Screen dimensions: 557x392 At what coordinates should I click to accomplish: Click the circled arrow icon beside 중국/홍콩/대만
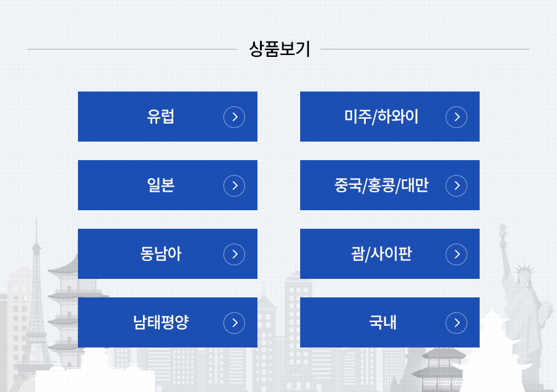coord(456,185)
